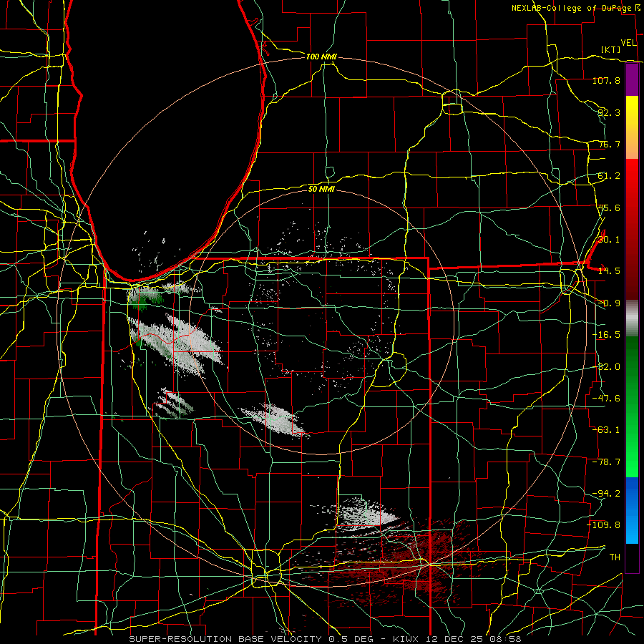Image resolution: width=644 pixels, height=644 pixels.
Task: Select the 92.3 velocity scale value
Action: (609, 112)
